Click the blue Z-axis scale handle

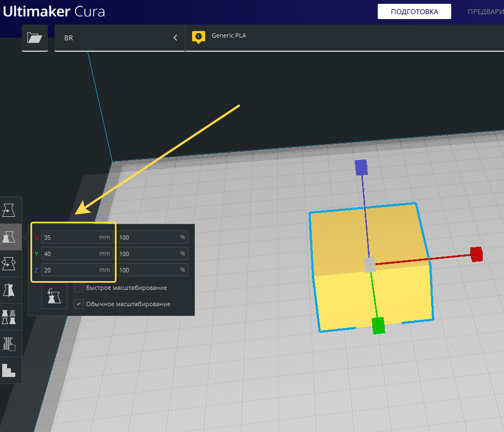click(x=361, y=168)
